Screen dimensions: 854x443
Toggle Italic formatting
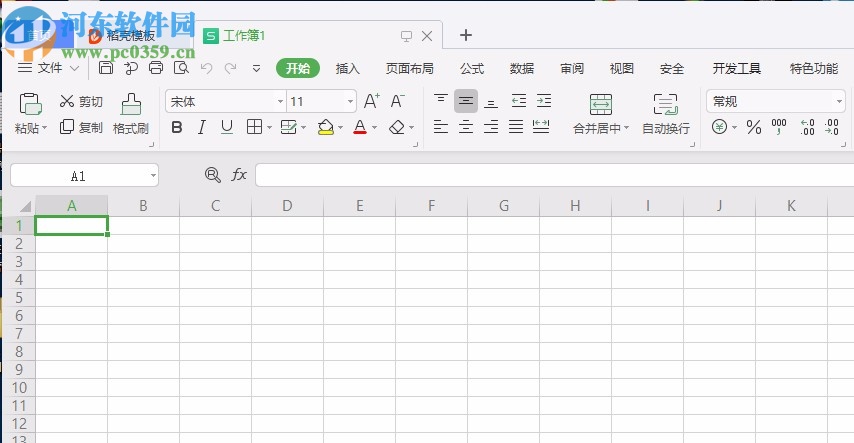[x=202, y=128]
